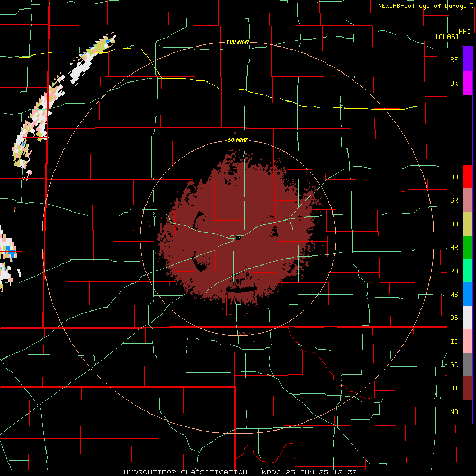Select the GR dusty-pink legend swatch
Screen dimensions: 476x476
click(x=467, y=200)
